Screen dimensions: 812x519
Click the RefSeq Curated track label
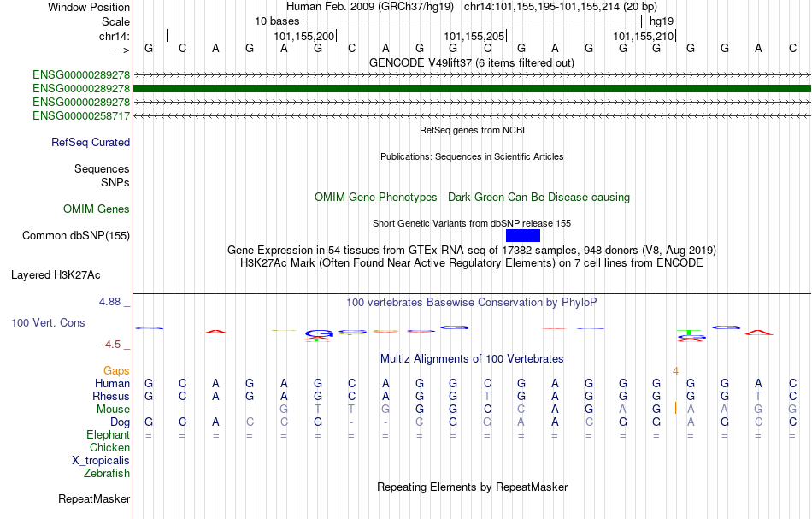[x=91, y=143]
